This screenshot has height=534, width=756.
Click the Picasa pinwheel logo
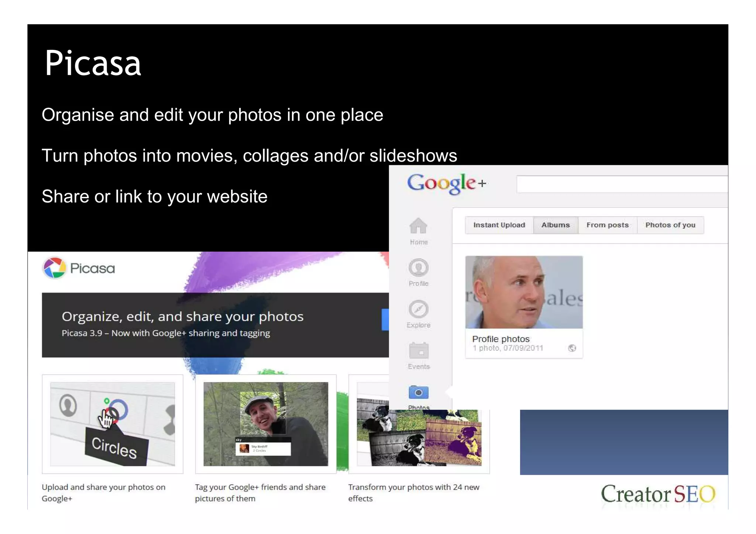point(54,268)
